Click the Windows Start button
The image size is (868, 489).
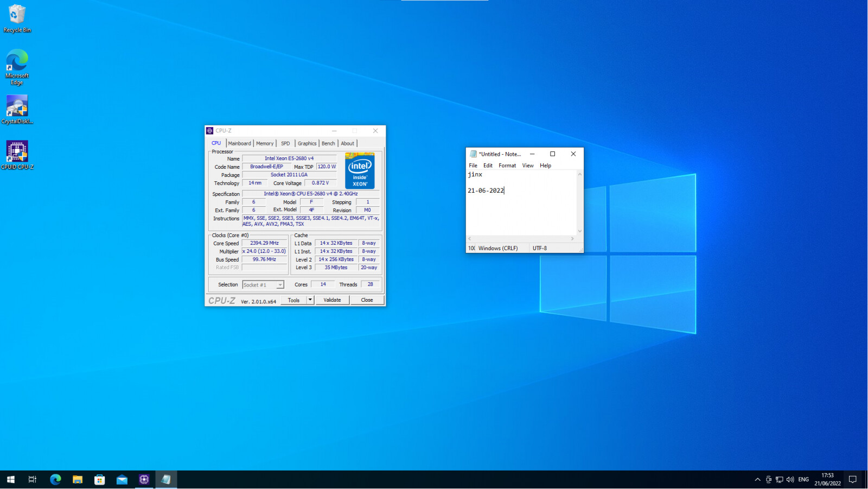(11, 479)
